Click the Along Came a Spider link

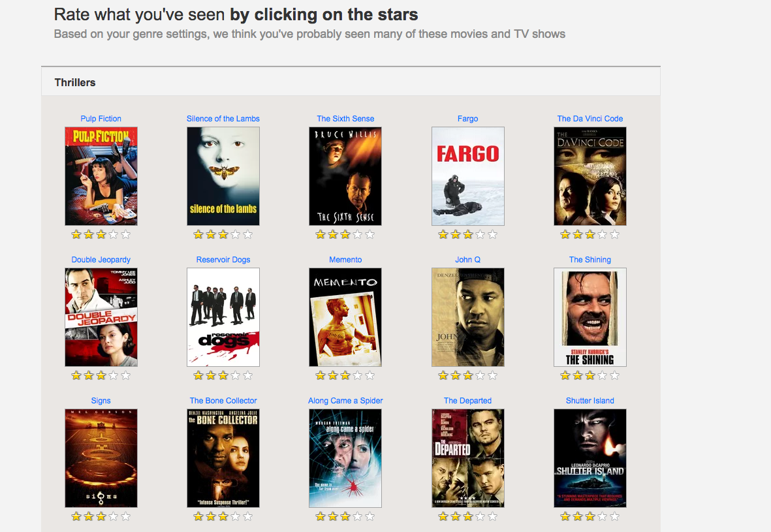pos(345,401)
